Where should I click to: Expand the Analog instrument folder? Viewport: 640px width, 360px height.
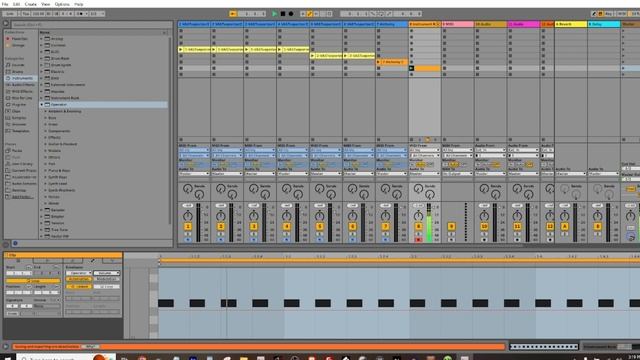pyautogui.click(x=42, y=39)
